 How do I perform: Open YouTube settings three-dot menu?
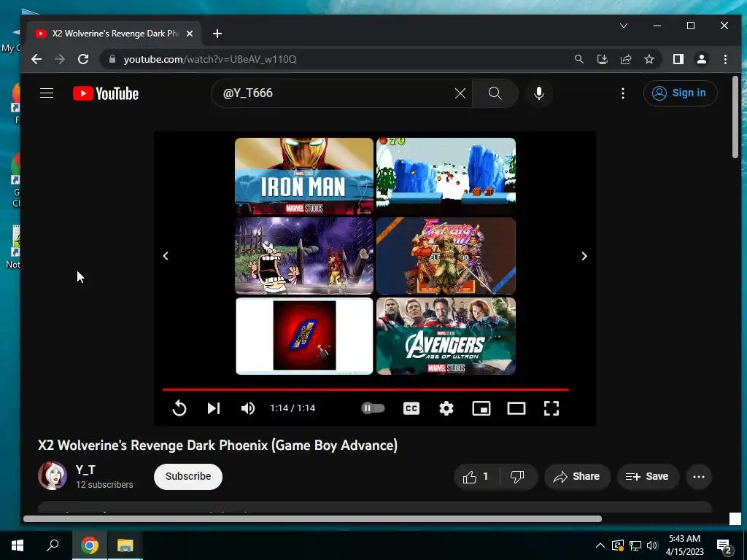coord(623,93)
